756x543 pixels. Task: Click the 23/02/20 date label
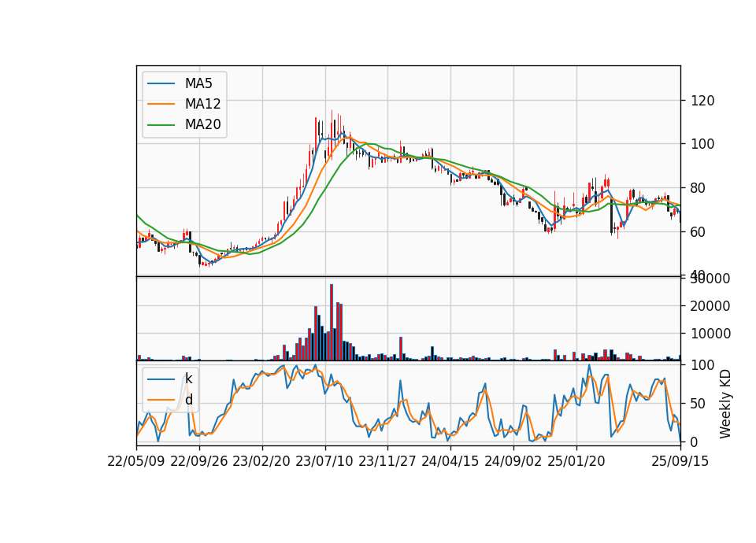[261, 461]
